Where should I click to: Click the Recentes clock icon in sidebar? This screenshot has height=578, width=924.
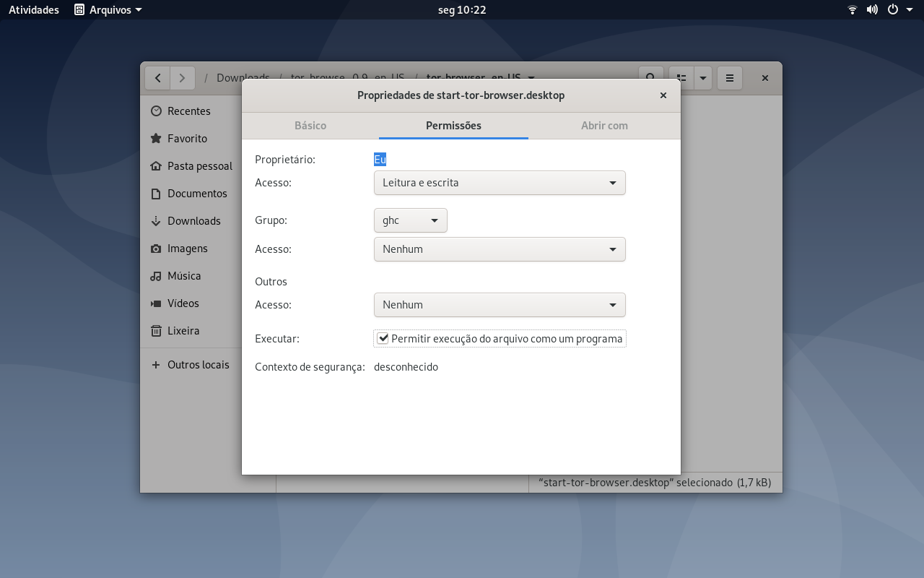(x=156, y=111)
